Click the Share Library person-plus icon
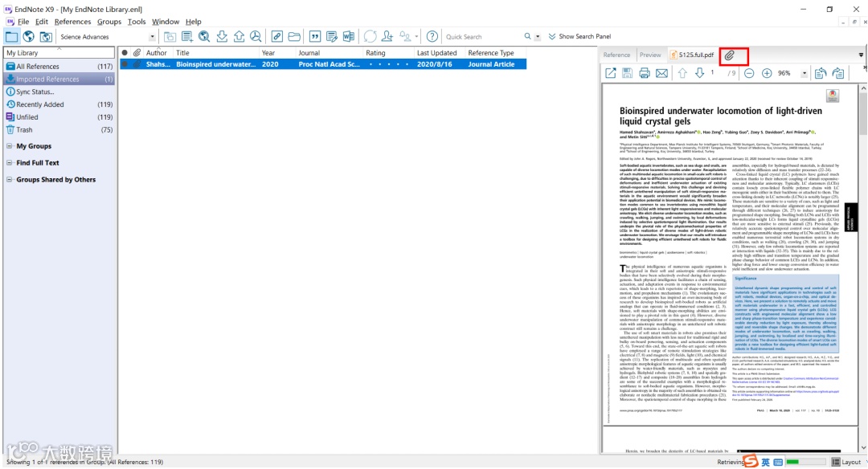The image size is (868, 469). point(387,36)
